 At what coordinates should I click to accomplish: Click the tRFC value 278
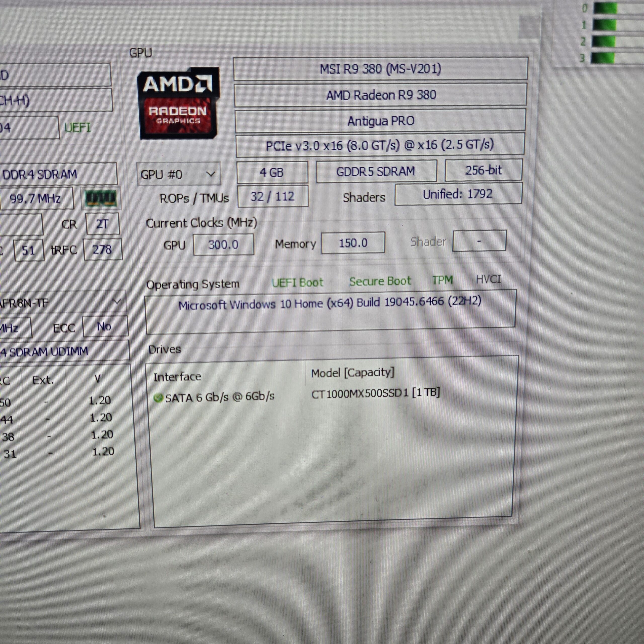point(102,250)
